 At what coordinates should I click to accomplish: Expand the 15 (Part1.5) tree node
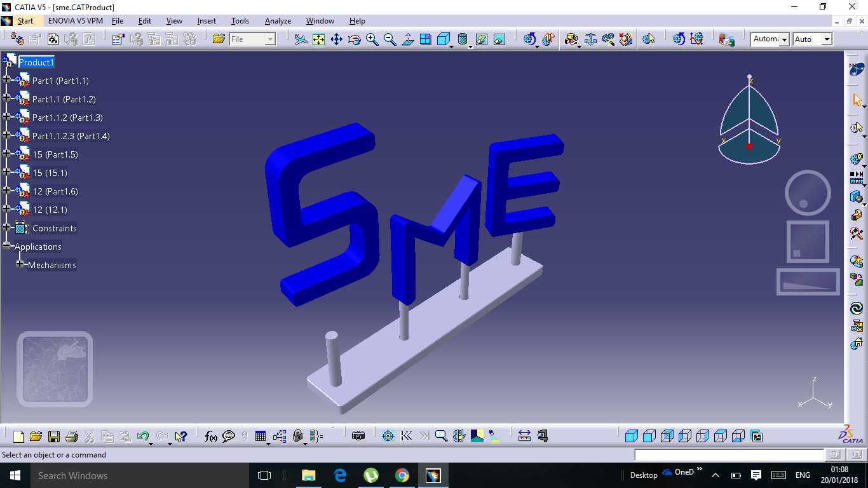(6, 153)
